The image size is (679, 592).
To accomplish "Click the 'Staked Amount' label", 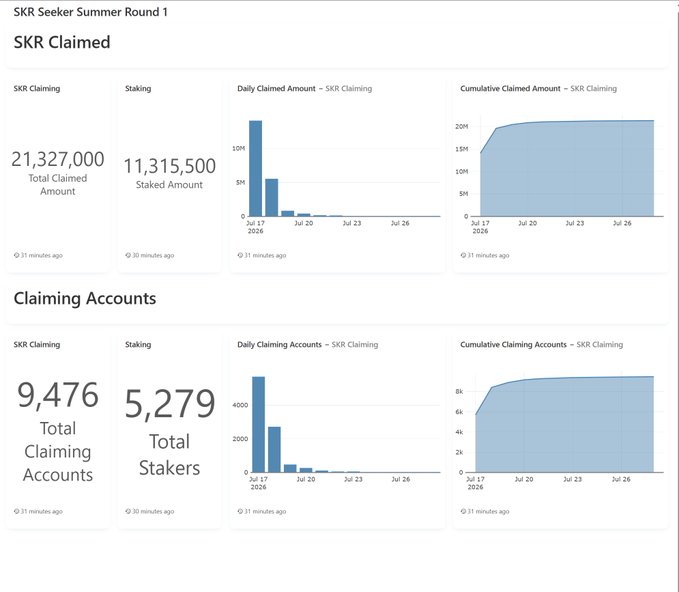I will point(169,185).
